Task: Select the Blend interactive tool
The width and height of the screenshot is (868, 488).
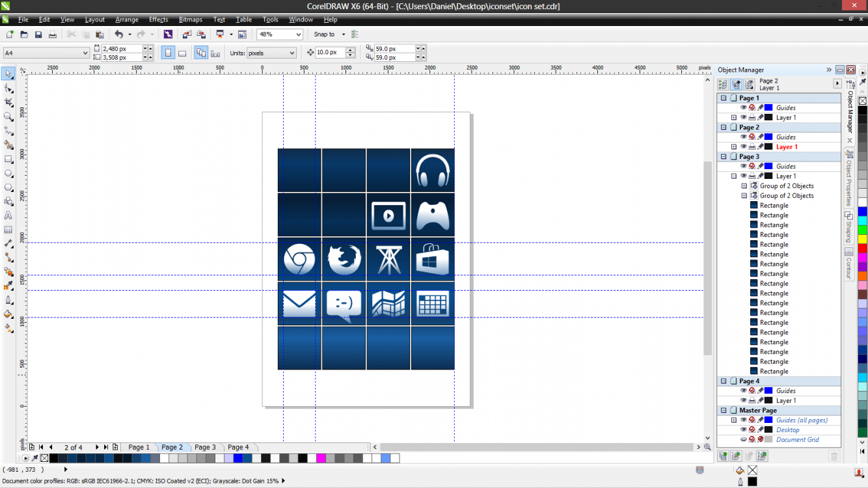Action: click(8, 272)
